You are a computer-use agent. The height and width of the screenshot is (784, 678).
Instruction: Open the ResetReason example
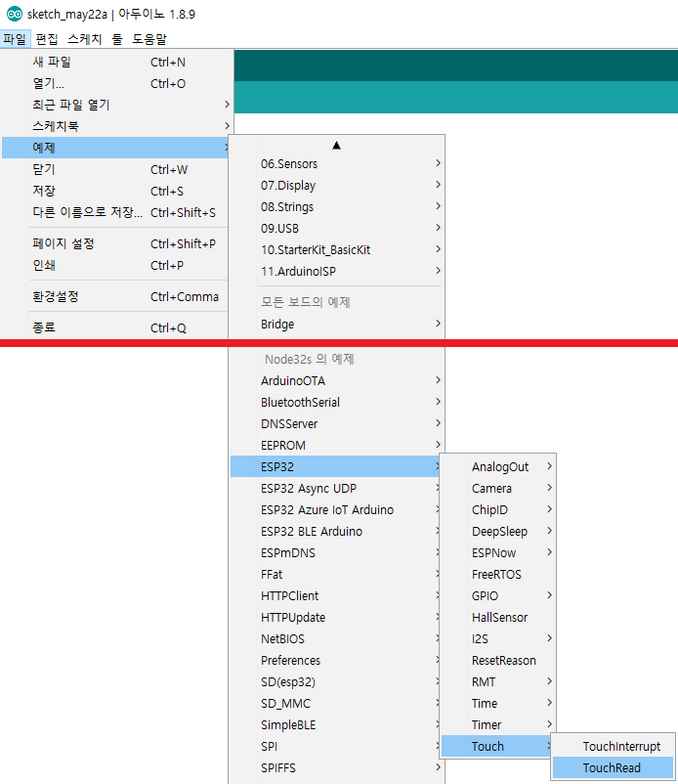(497, 661)
